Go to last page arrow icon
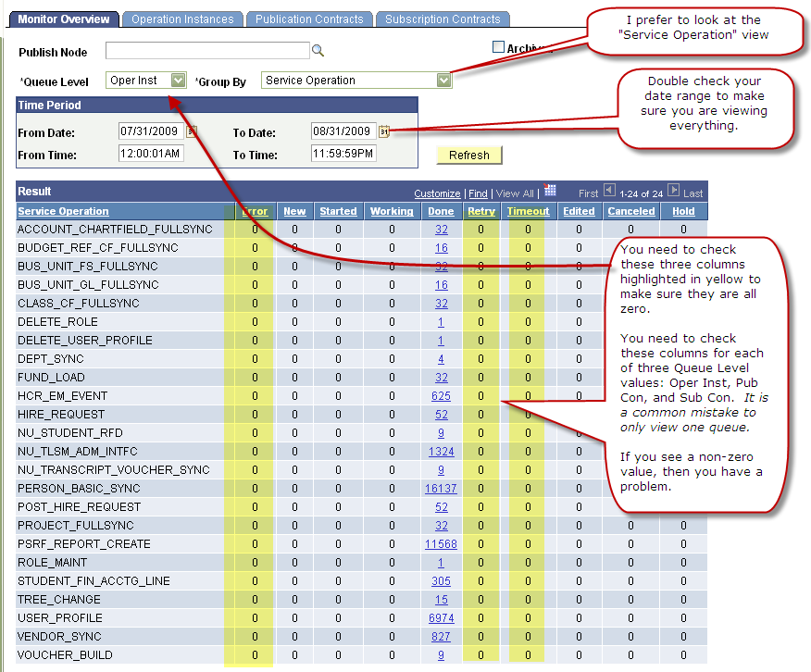 (673, 191)
